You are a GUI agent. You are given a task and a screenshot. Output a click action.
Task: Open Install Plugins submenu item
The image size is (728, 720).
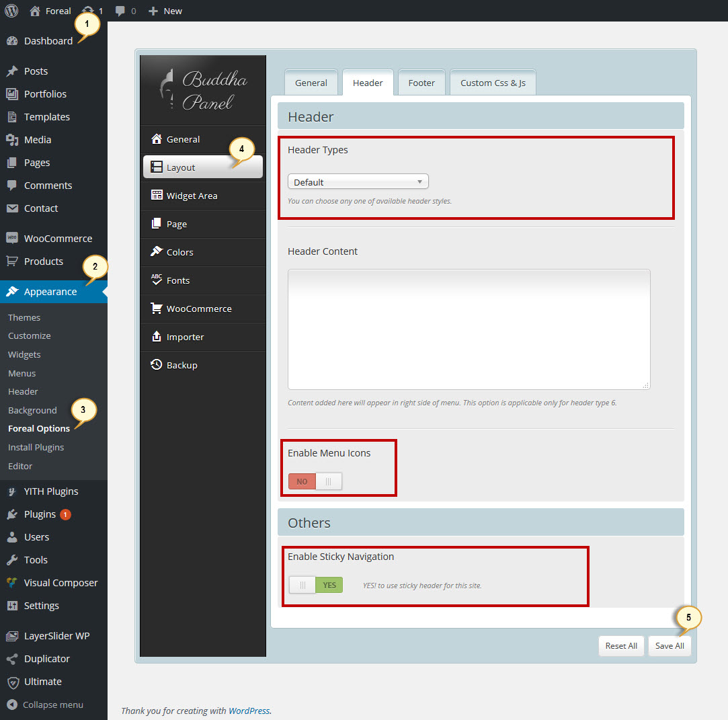pos(36,448)
